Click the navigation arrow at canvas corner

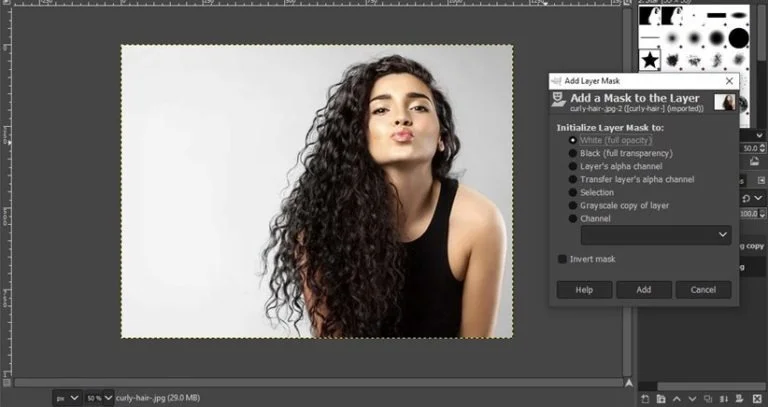coord(629,383)
